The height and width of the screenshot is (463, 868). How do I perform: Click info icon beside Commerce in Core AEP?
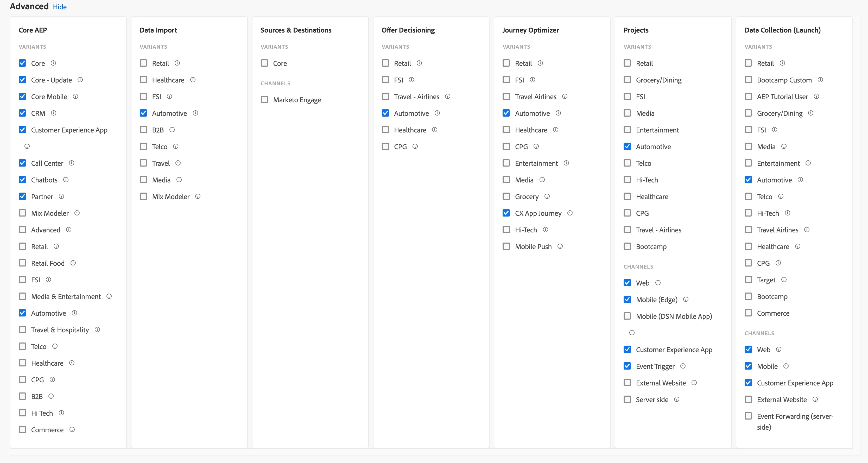[x=72, y=429]
